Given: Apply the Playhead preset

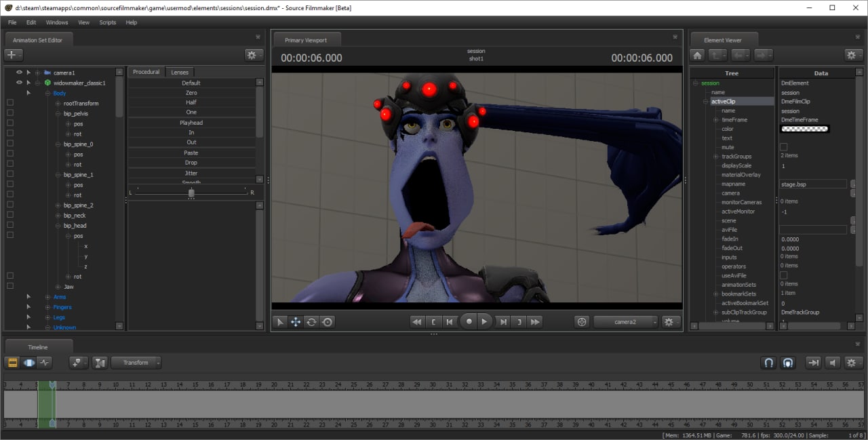Looking at the screenshot, I should pyautogui.click(x=191, y=123).
